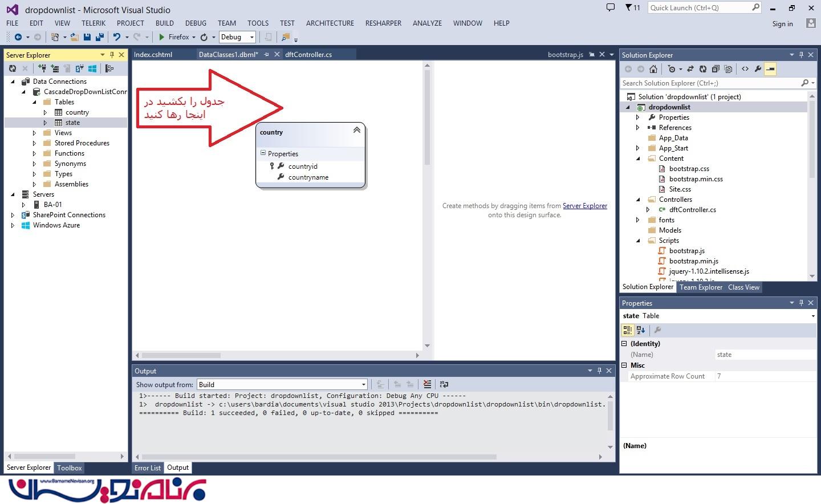Click Save All in the main toolbar

(x=99, y=37)
